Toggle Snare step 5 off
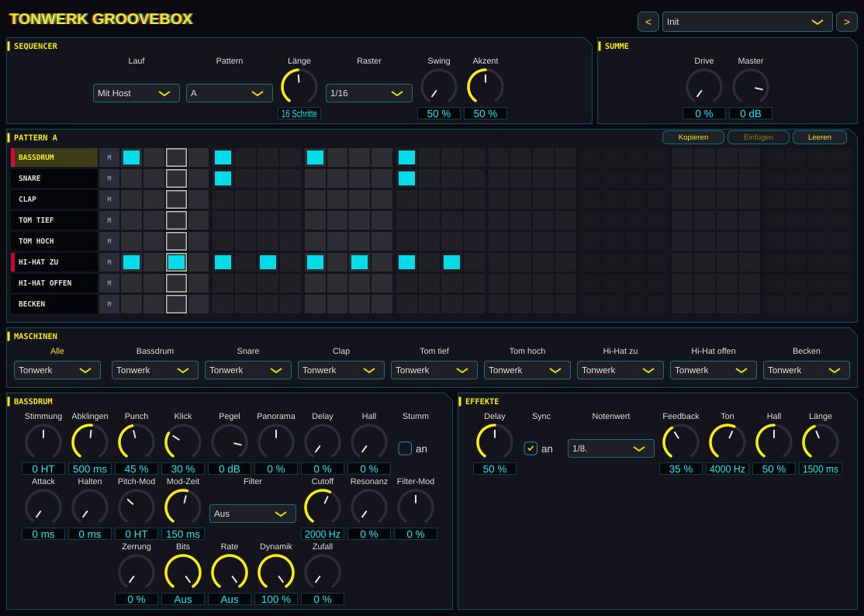The height and width of the screenshot is (616, 864). click(x=223, y=178)
